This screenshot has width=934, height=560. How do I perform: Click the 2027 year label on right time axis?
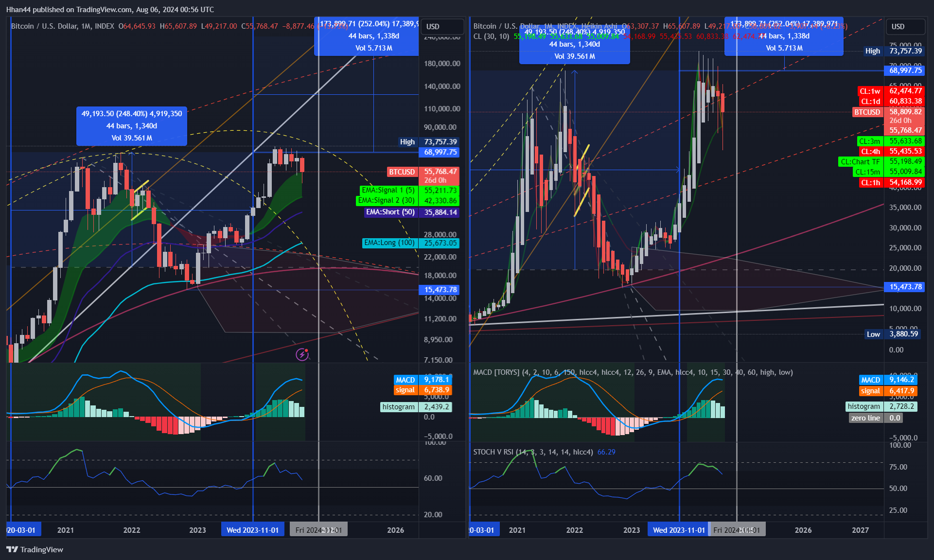click(x=860, y=530)
